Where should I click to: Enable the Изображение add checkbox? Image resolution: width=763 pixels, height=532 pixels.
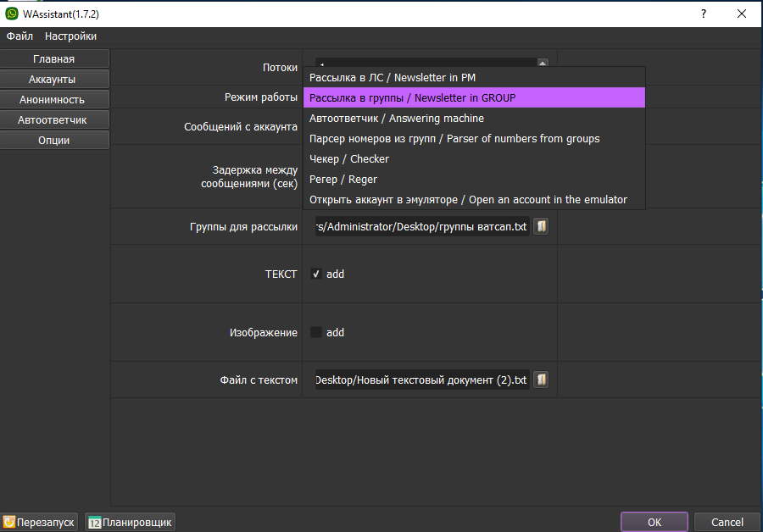pyautogui.click(x=316, y=333)
